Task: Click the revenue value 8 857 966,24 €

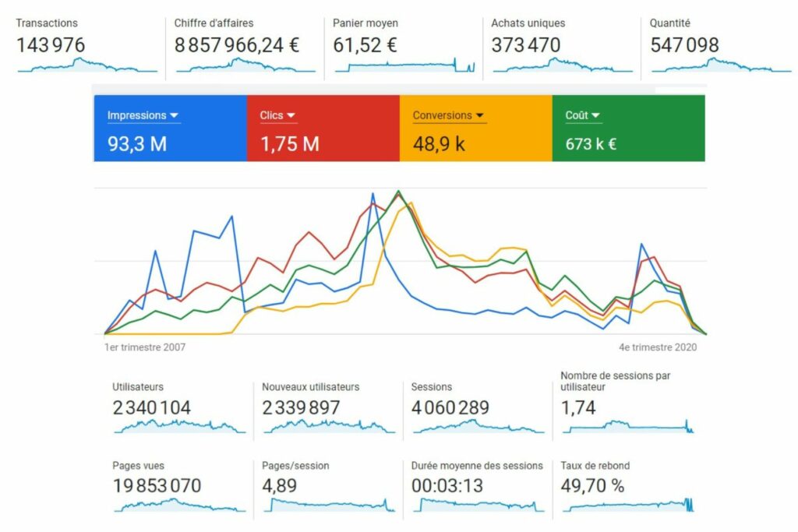Action: pos(237,45)
